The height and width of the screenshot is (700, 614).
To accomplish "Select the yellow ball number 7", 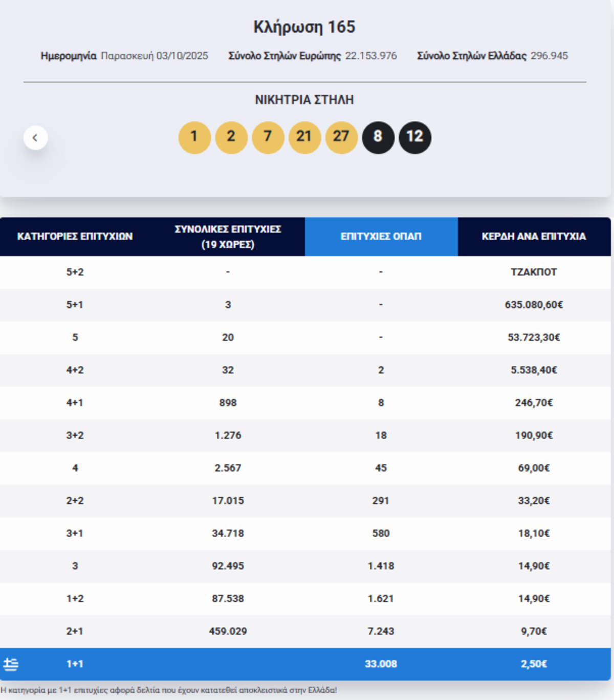I will point(268,137).
